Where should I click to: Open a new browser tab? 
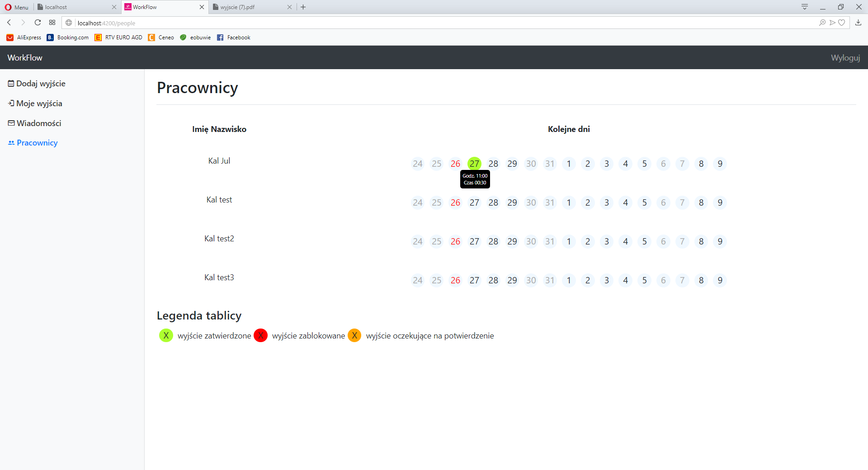point(303,7)
